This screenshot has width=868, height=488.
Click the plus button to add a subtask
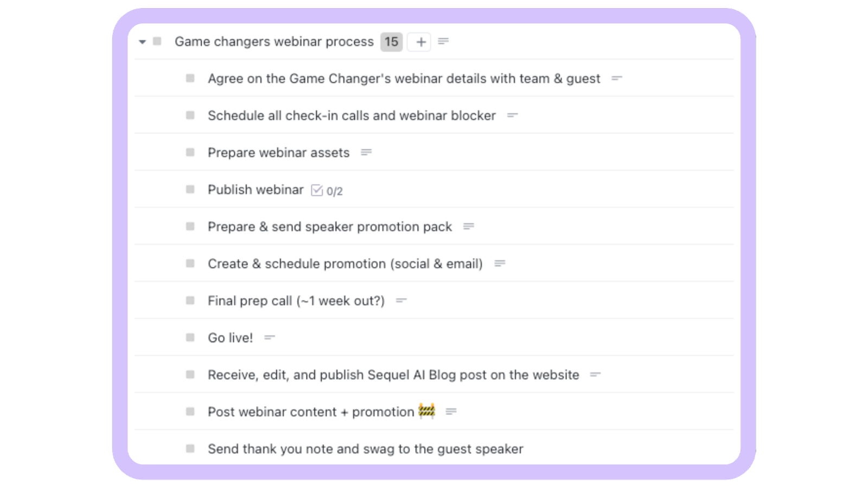click(x=420, y=42)
